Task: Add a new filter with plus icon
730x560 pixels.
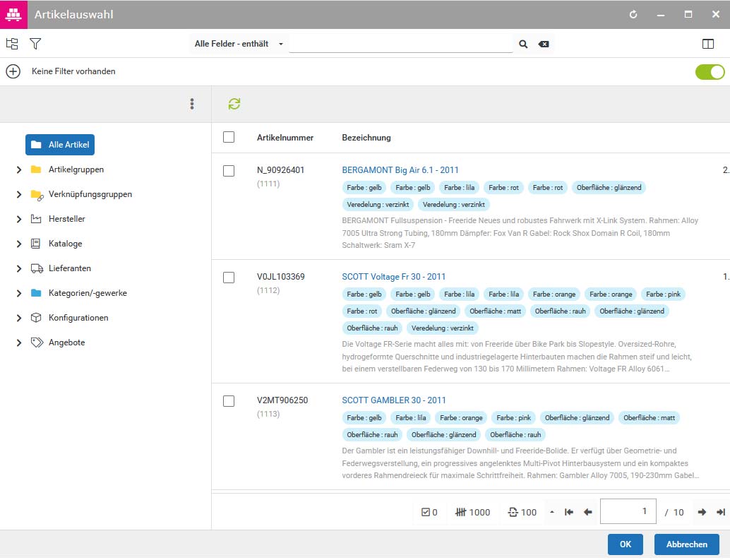Action: coord(13,71)
